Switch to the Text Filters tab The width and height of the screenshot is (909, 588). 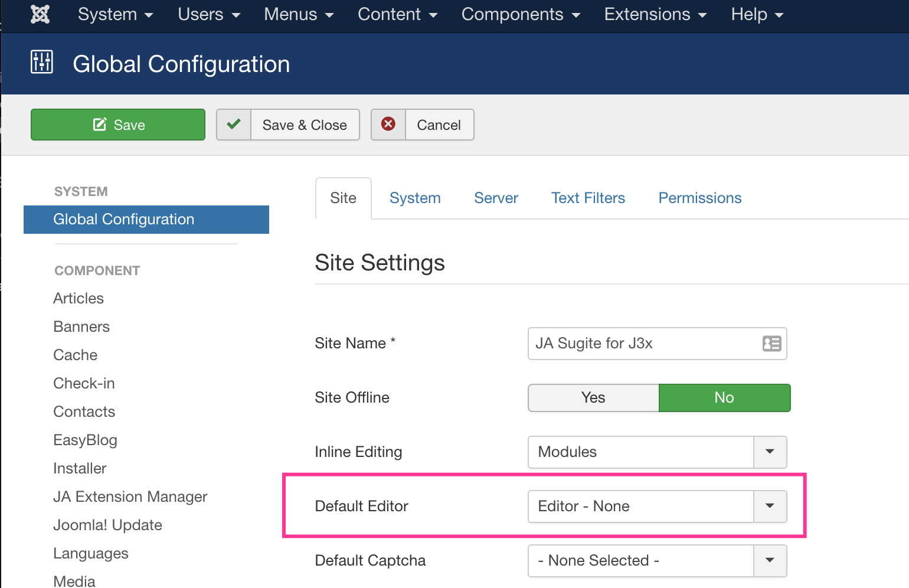(588, 198)
